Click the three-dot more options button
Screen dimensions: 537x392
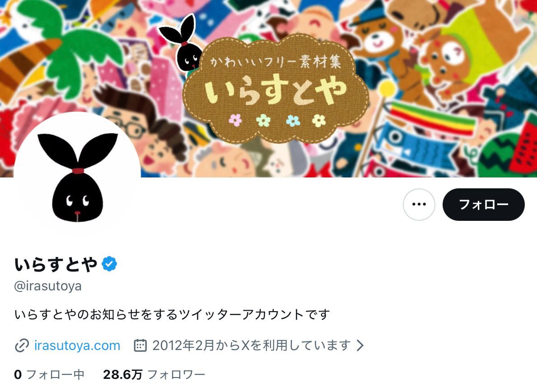click(419, 205)
